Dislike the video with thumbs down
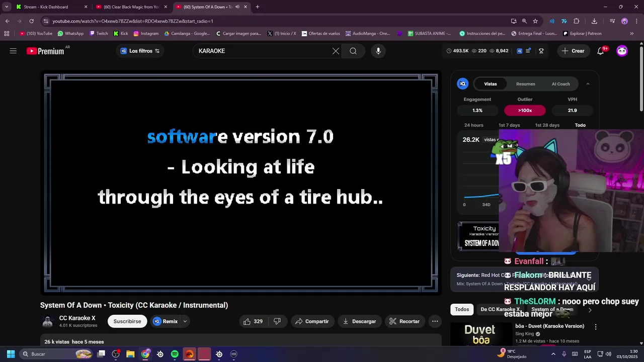644x362 pixels. coord(277,321)
